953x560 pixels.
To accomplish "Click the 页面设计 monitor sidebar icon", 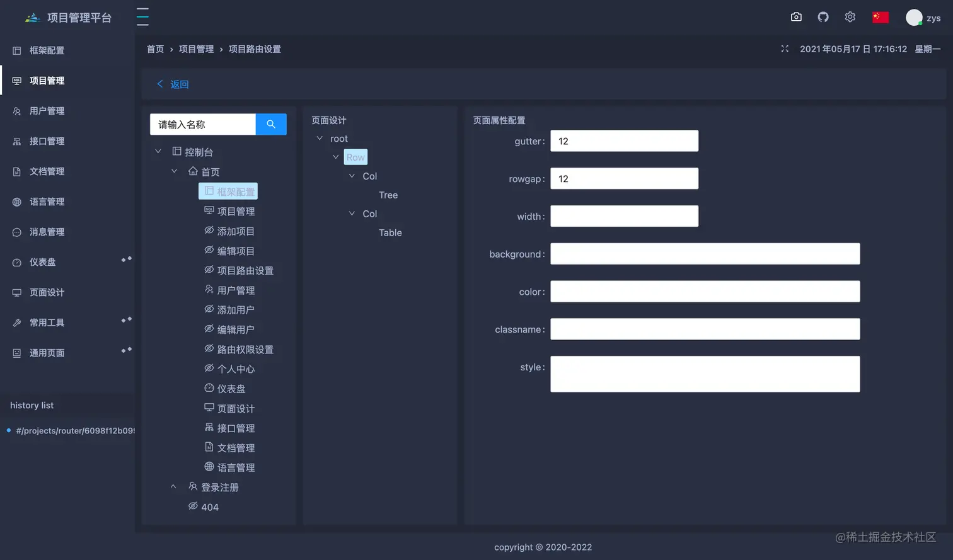I will [17, 292].
